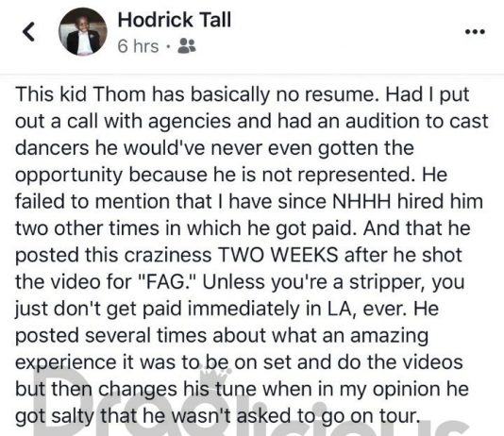Go back using the left chevron arrow

(28, 31)
